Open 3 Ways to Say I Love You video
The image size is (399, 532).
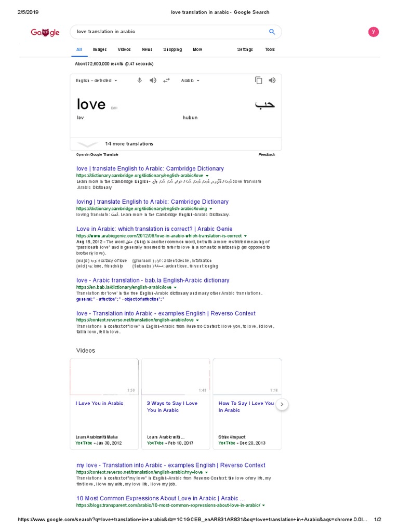pyautogui.click(x=172, y=407)
